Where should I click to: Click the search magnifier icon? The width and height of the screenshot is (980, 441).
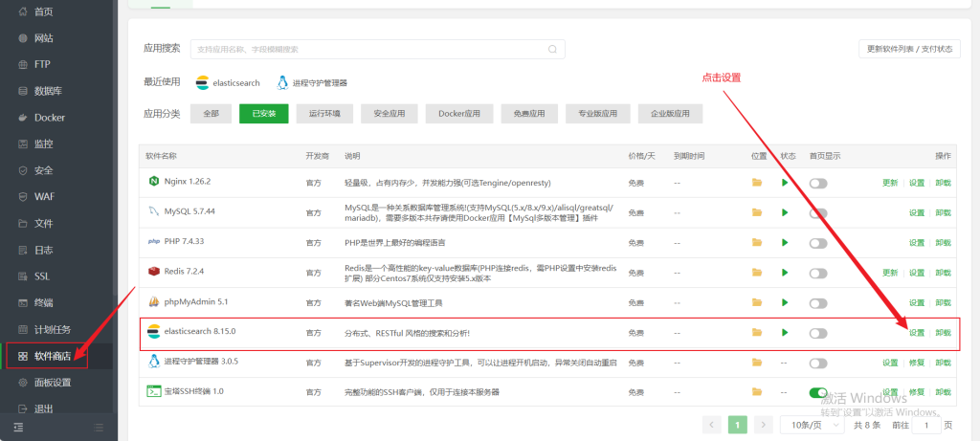[552, 50]
